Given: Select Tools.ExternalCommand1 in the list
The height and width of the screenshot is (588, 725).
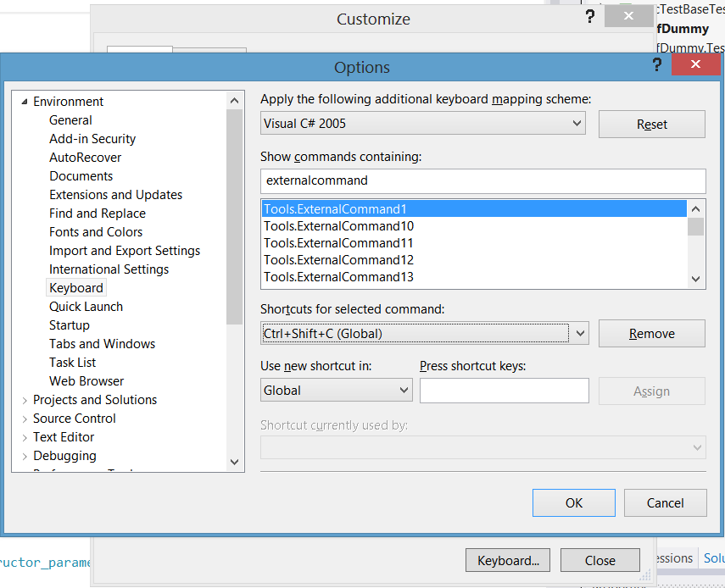Looking at the screenshot, I should pyautogui.click(x=474, y=209).
